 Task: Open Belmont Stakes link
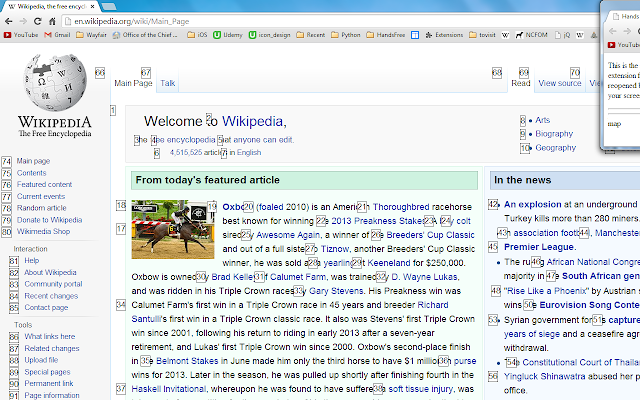tap(187, 361)
